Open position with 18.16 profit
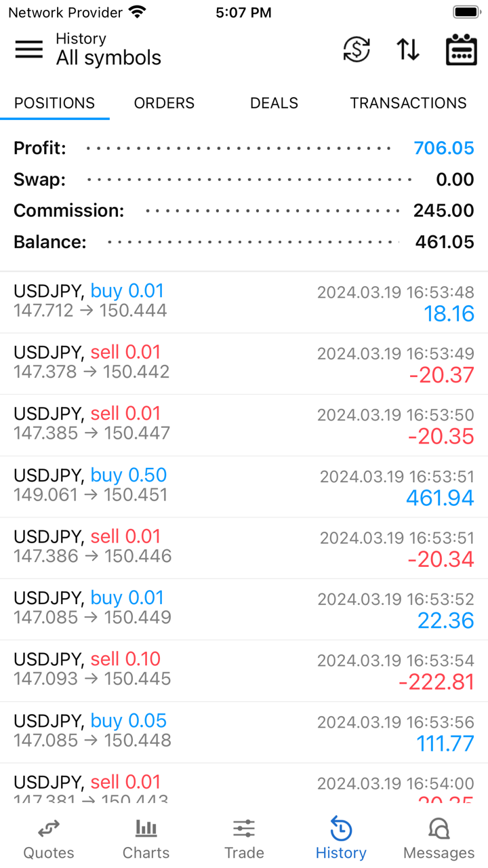Image resolution: width=488 pixels, height=868 pixels. [244, 302]
